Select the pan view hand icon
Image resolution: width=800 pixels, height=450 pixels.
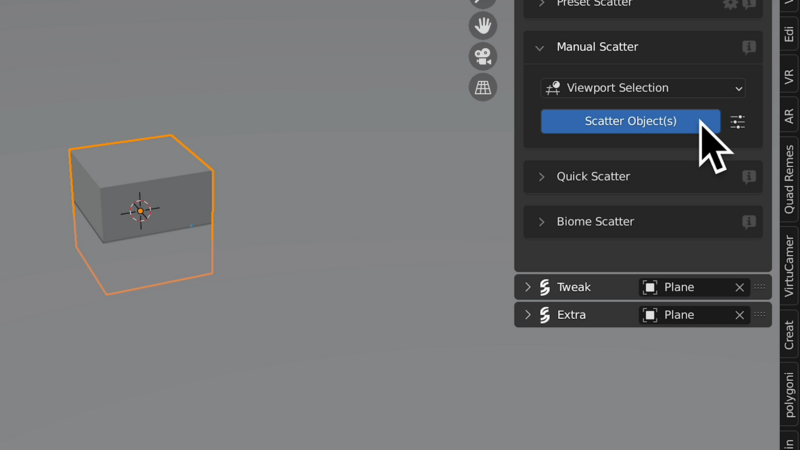(x=483, y=26)
